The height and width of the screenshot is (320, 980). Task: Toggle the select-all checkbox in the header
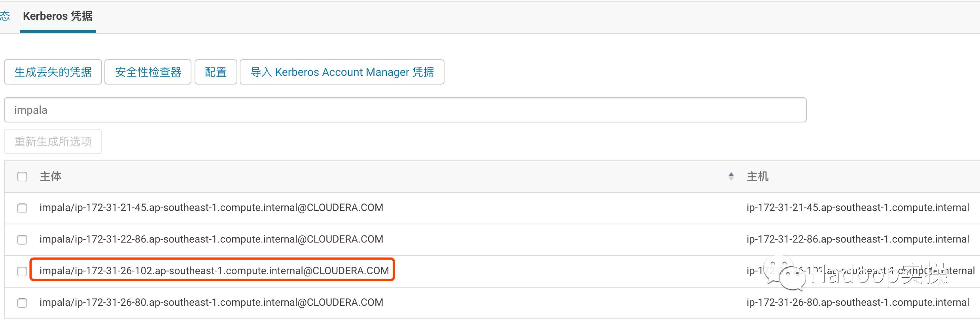point(22,177)
